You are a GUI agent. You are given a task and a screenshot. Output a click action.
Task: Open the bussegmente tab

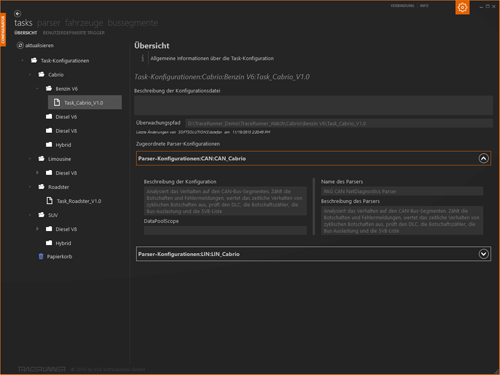point(133,23)
